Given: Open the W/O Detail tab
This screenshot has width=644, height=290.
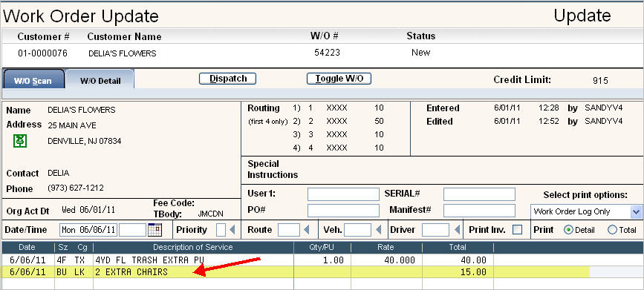Looking at the screenshot, I should pyautogui.click(x=100, y=80).
